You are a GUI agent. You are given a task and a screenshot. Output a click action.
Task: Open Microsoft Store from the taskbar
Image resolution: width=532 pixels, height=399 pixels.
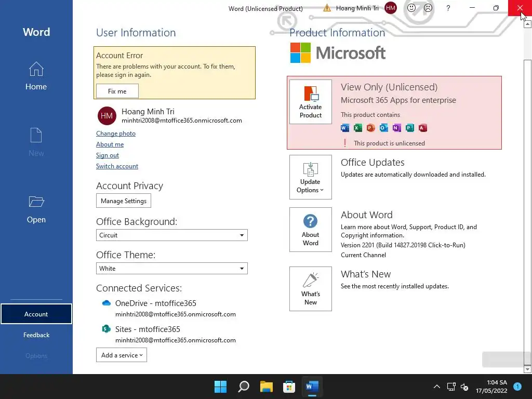289,387
